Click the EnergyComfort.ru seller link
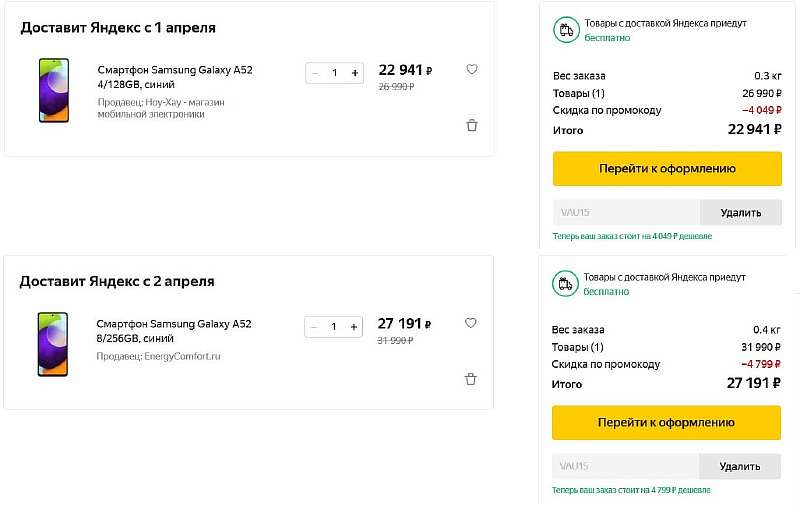The image size is (800, 506). pos(182,356)
